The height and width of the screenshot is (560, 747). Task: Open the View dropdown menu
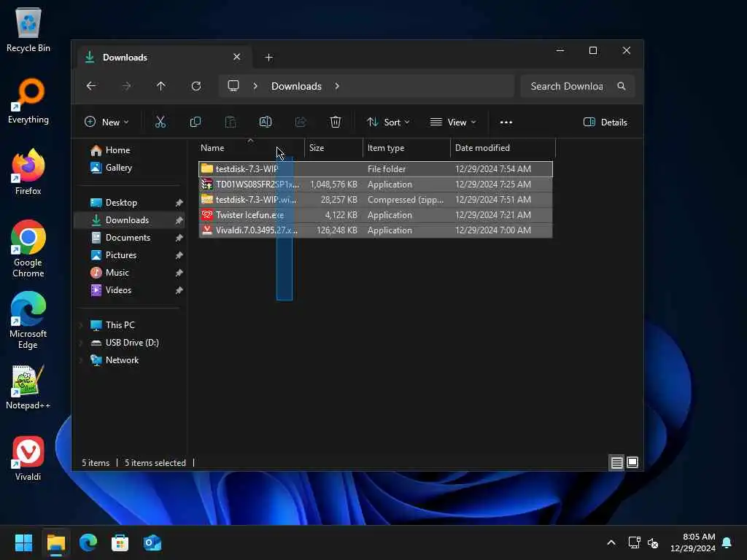pyautogui.click(x=452, y=122)
